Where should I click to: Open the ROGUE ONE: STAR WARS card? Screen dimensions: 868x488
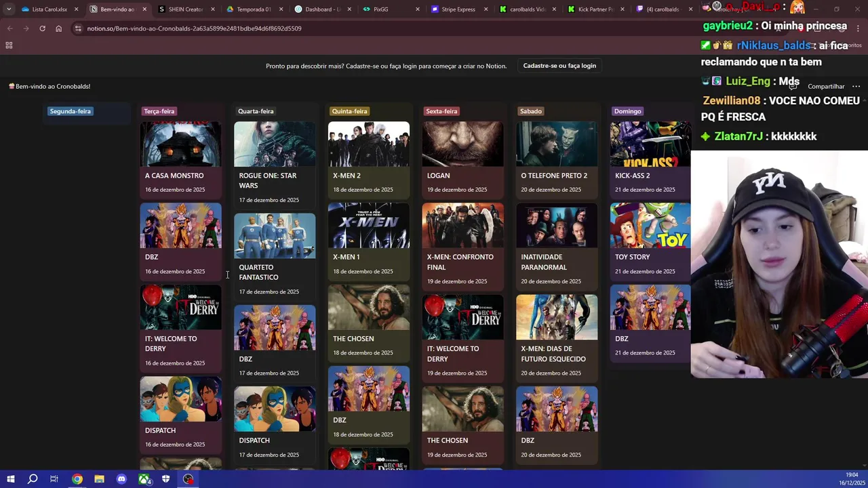[x=275, y=164]
